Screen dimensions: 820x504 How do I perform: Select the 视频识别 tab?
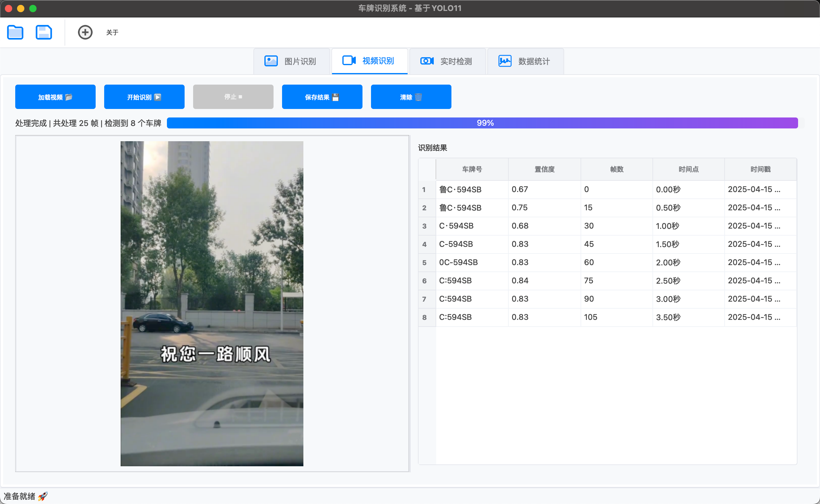[369, 61]
